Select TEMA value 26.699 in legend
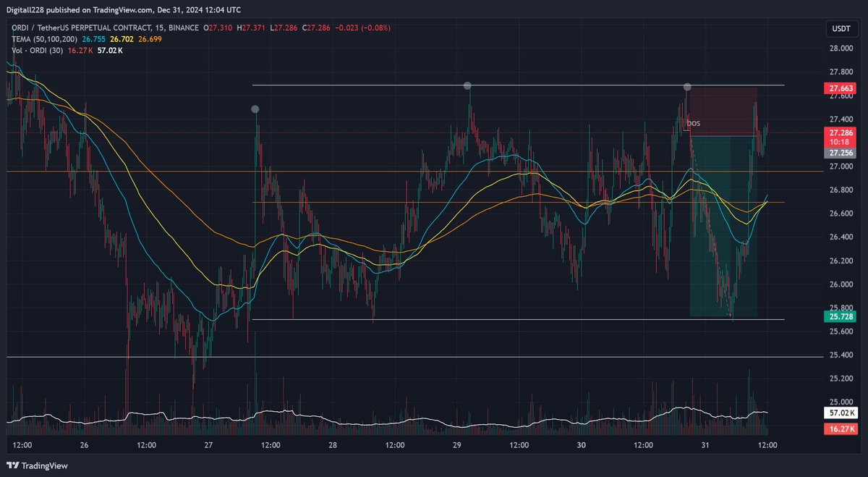868x477 pixels. [148, 39]
